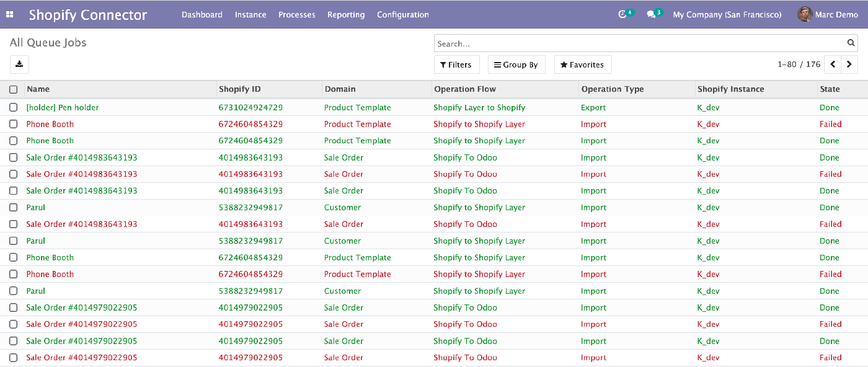Open the Processes menu
The width and height of the screenshot is (868, 367).
[x=297, y=14]
